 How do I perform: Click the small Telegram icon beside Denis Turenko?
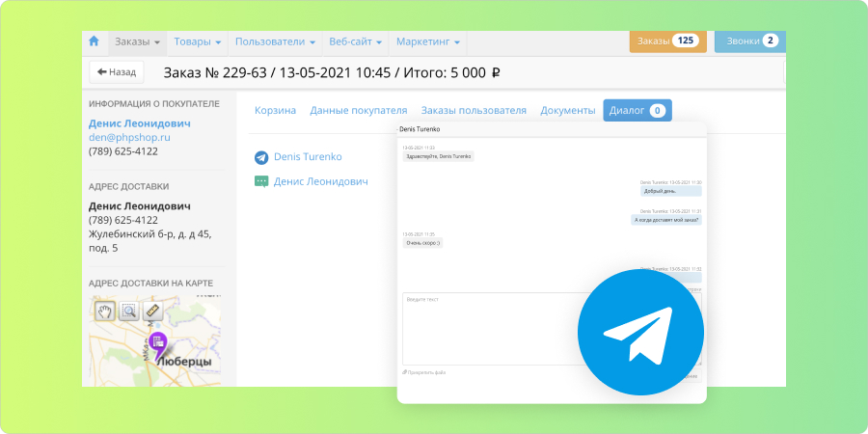261,157
